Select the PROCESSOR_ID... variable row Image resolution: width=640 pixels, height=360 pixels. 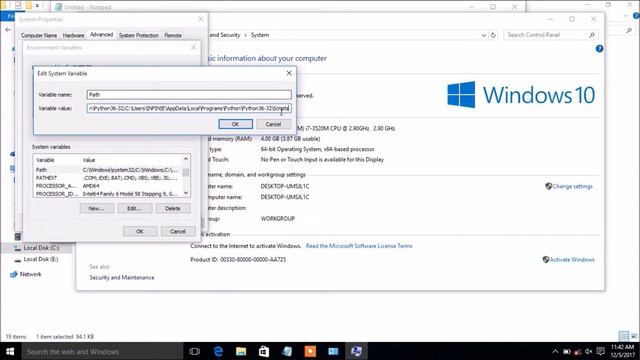(108, 194)
